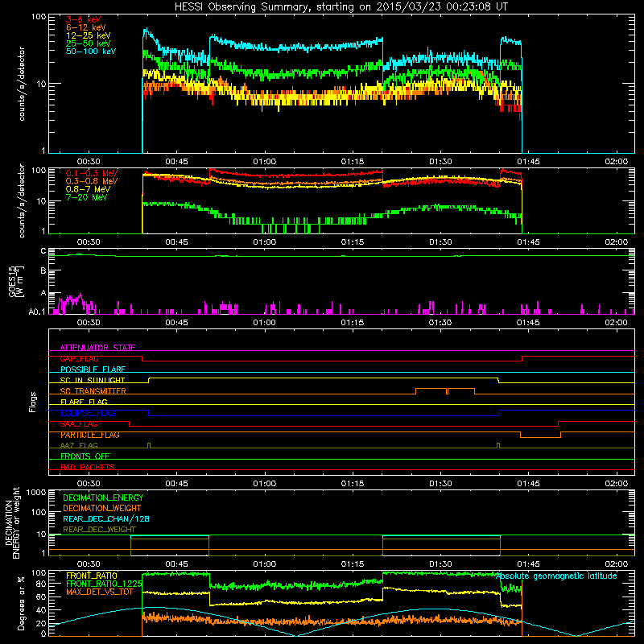Select the PARTICLE_FLAG label
The height and width of the screenshot is (644, 644).
90,435
